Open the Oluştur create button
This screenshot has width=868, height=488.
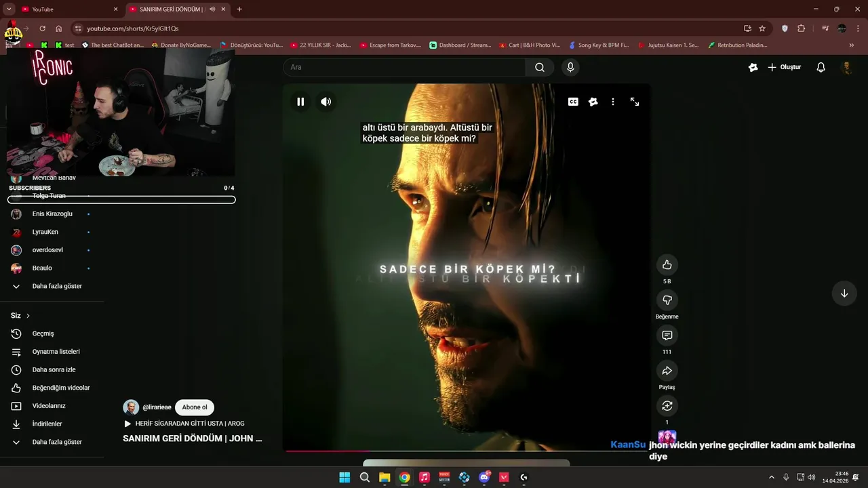point(785,67)
